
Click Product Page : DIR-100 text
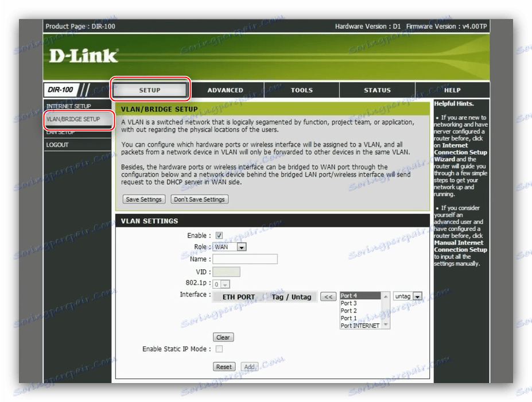pyautogui.click(x=80, y=26)
